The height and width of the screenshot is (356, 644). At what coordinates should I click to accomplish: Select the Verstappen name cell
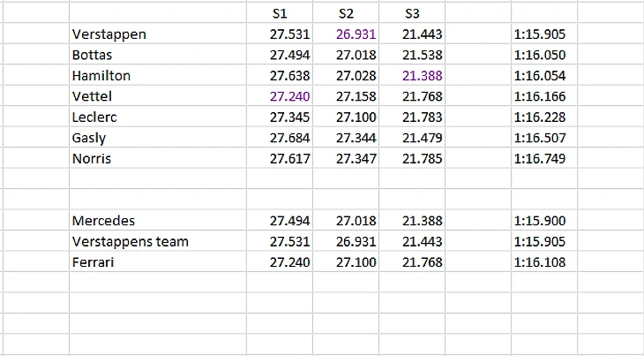(158, 34)
